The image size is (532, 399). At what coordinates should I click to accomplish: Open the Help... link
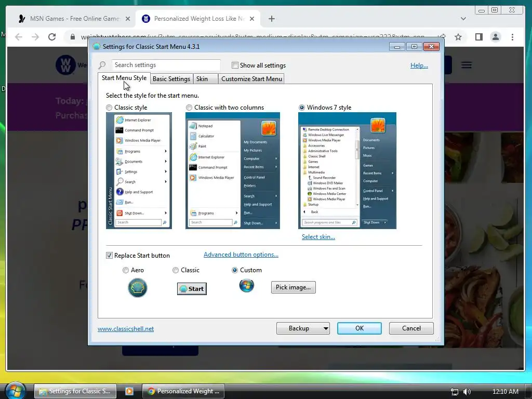click(419, 65)
